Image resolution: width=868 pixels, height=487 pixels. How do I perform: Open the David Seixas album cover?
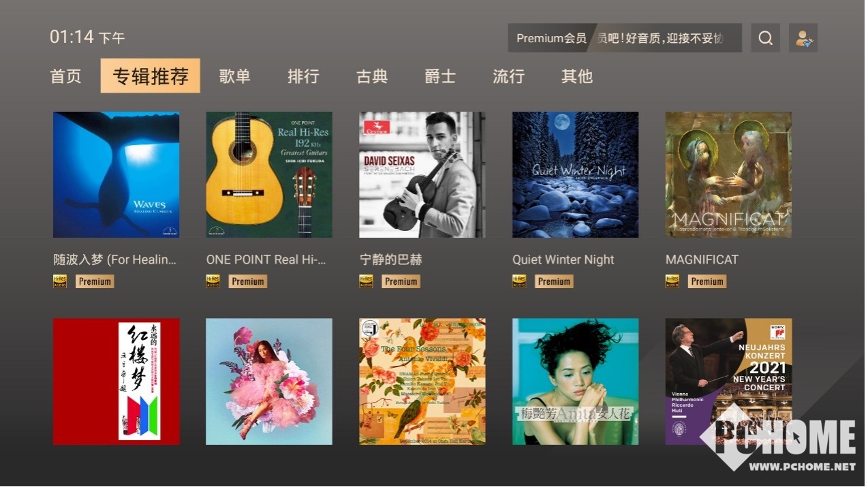coord(422,174)
